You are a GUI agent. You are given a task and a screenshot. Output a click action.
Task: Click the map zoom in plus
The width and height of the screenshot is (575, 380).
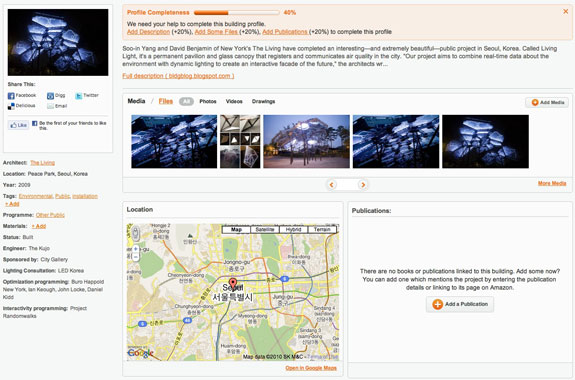pyautogui.click(x=136, y=249)
